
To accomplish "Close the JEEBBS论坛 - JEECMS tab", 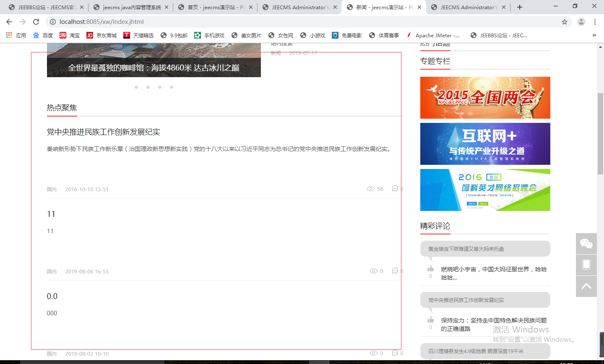I will point(81,7).
